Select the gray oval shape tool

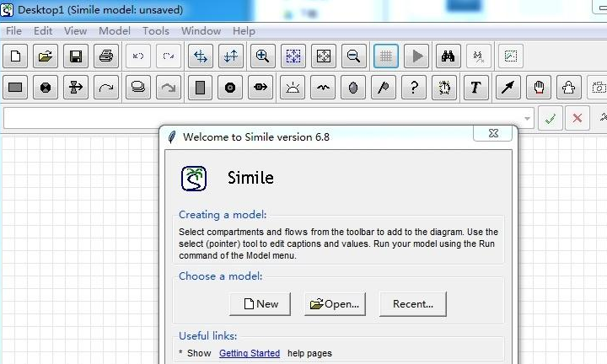[353, 88]
